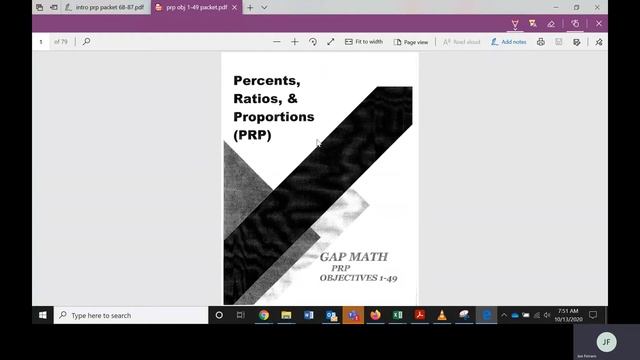Open Outlook from the taskbar
The width and height of the screenshot is (640, 360).
click(x=331, y=315)
